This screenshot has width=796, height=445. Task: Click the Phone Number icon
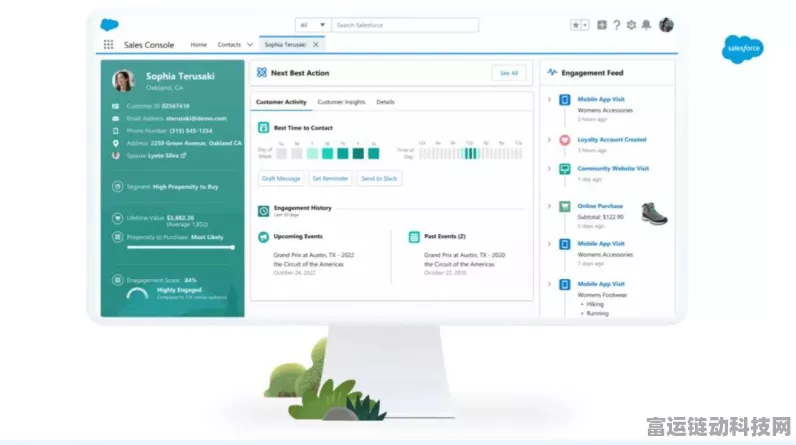[x=116, y=131]
